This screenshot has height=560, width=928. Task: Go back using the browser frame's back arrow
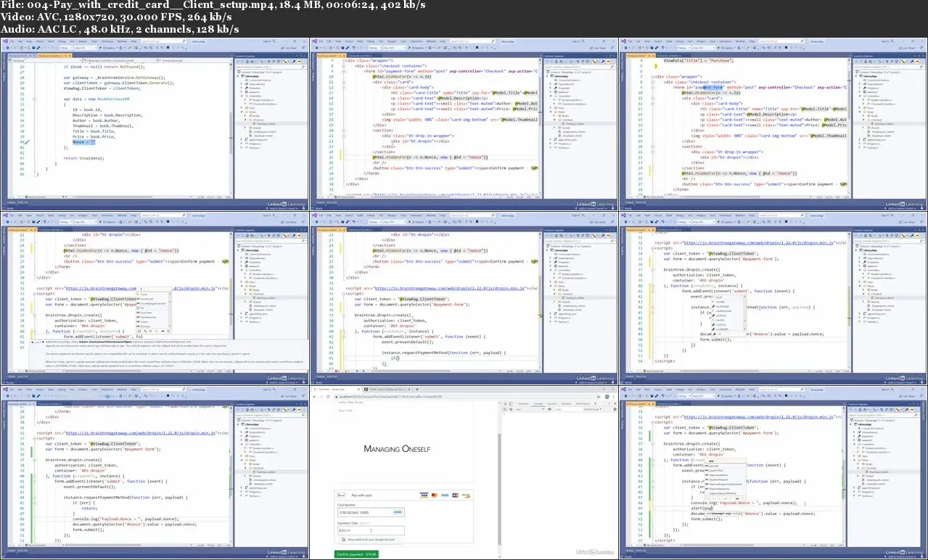(x=315, y=397)
